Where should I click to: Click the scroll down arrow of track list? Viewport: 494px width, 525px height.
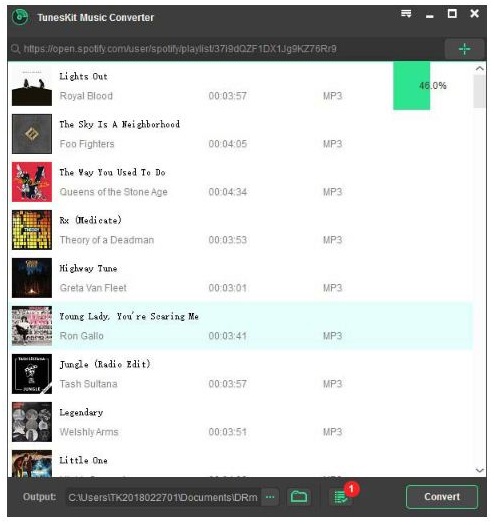[479, 470]
